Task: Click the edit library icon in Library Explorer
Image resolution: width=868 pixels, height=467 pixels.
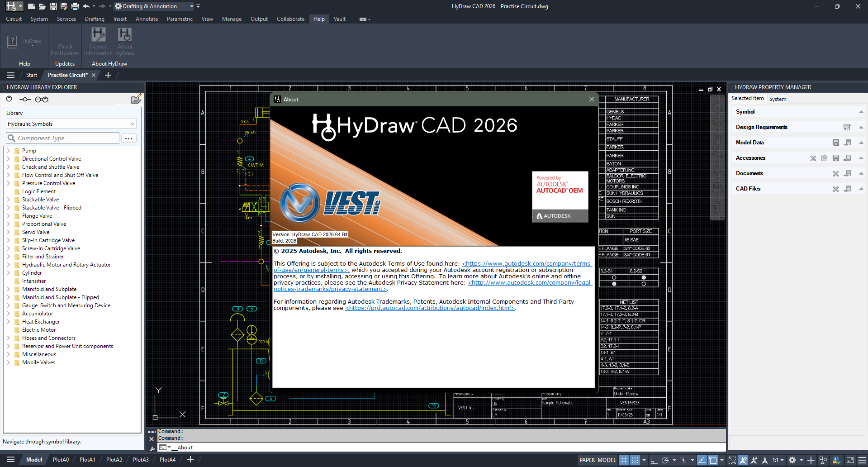Action: 136,99
